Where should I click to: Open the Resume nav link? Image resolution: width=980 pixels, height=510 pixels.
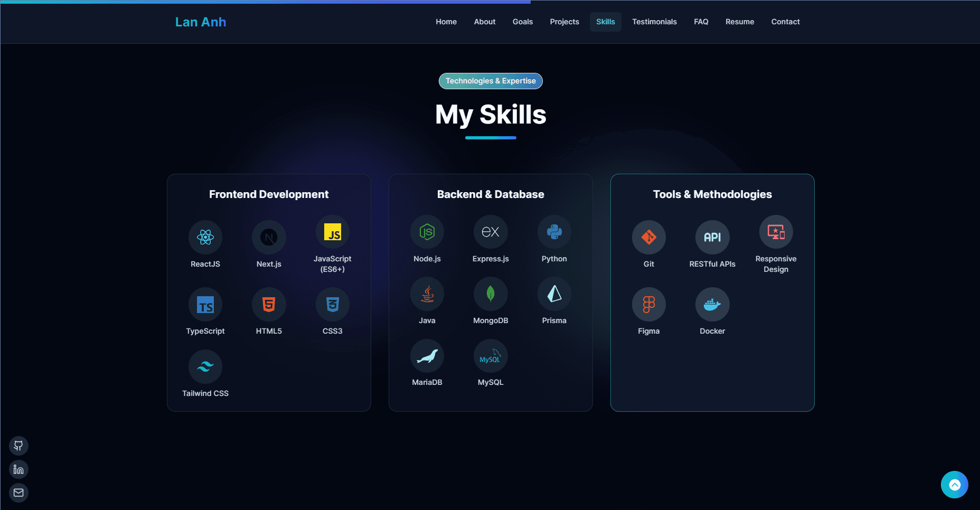pos(740,22)
